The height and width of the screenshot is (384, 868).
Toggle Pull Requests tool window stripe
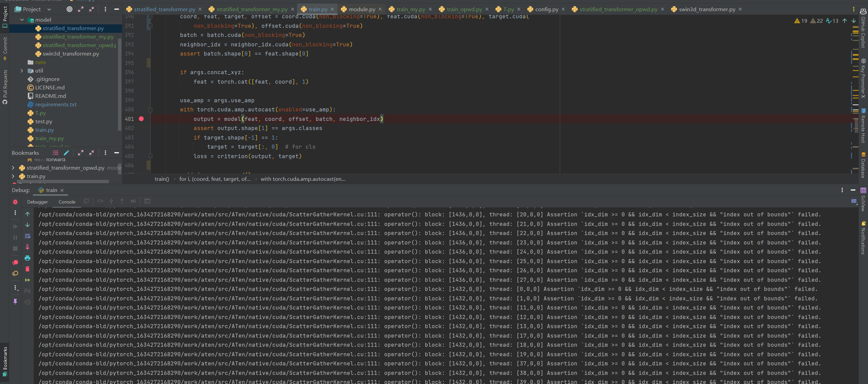[5, 87]
